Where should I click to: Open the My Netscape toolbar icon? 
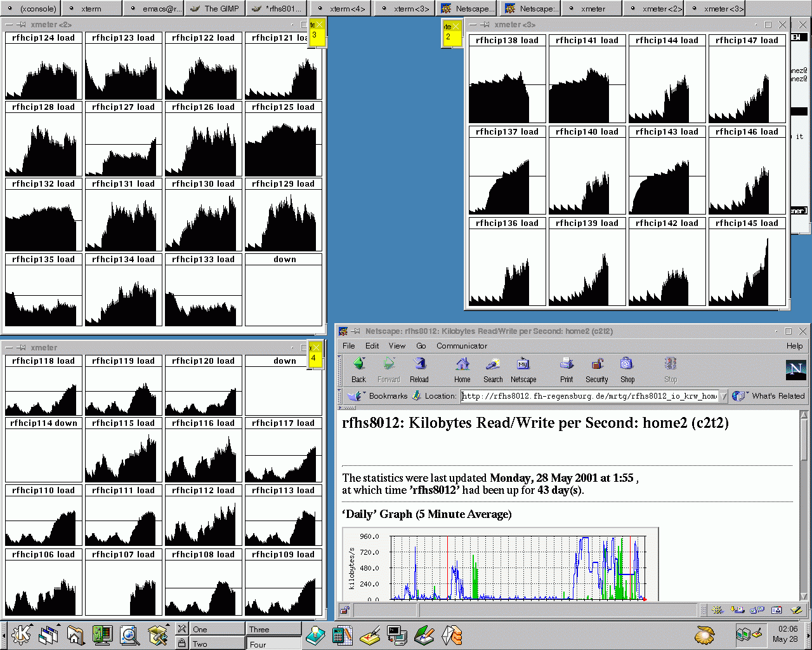coord(523,369)
